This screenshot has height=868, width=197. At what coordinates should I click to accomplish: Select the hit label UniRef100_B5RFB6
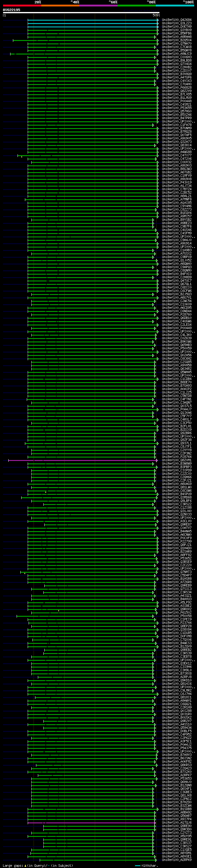(x=177, y=33)
